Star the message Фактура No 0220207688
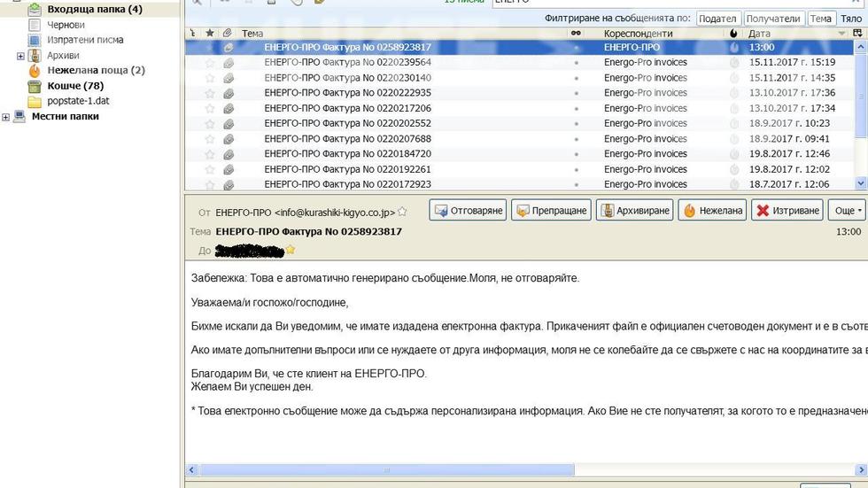868x488 pixels. tap(210, 139)
